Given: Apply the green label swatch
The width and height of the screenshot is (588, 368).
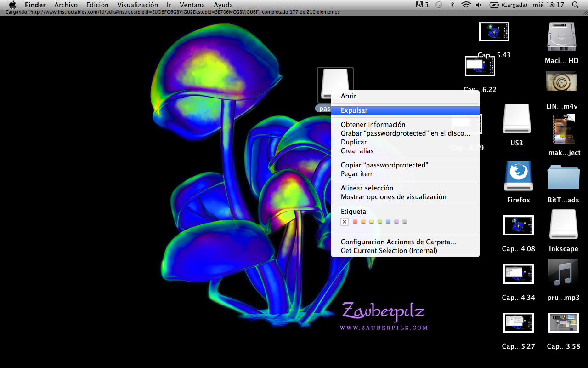Looking at the screenshot, I should (x=380, y=222).
